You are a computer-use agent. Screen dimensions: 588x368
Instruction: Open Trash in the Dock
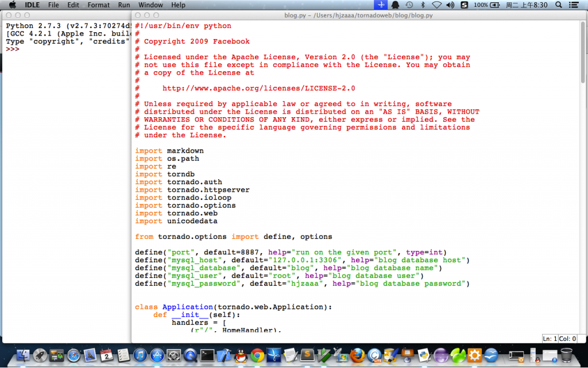click(567, 355)
